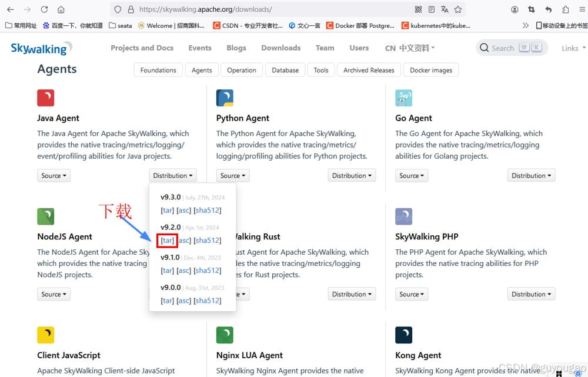
Task: Click the browser forward arrow
Action: point(27,9)
